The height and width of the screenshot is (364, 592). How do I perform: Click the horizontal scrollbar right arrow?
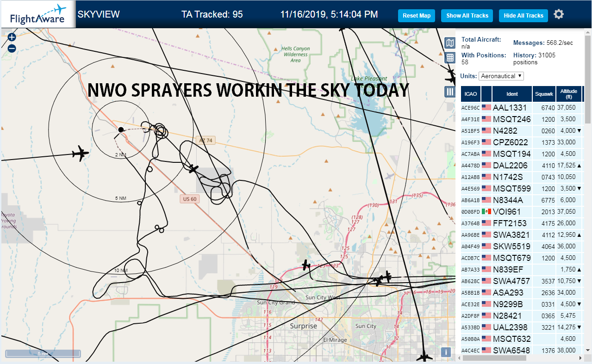(x=580, y=358)
